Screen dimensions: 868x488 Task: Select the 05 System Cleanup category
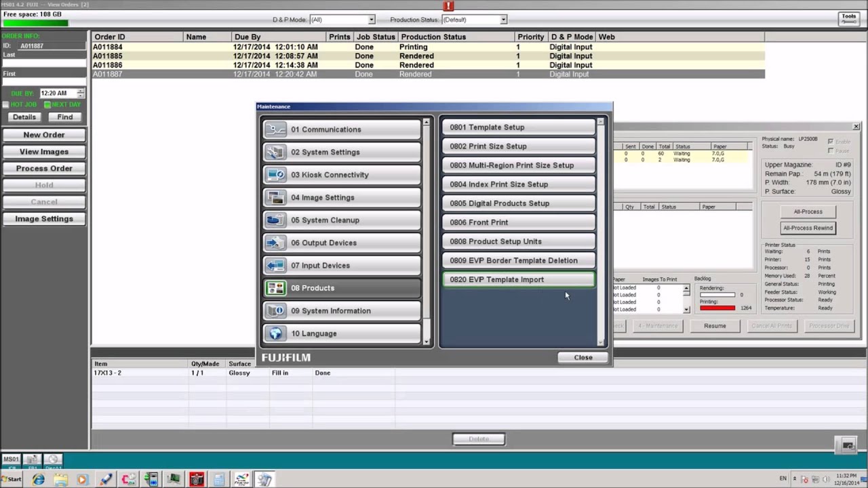pyautogui.click(x=342, y=220)
